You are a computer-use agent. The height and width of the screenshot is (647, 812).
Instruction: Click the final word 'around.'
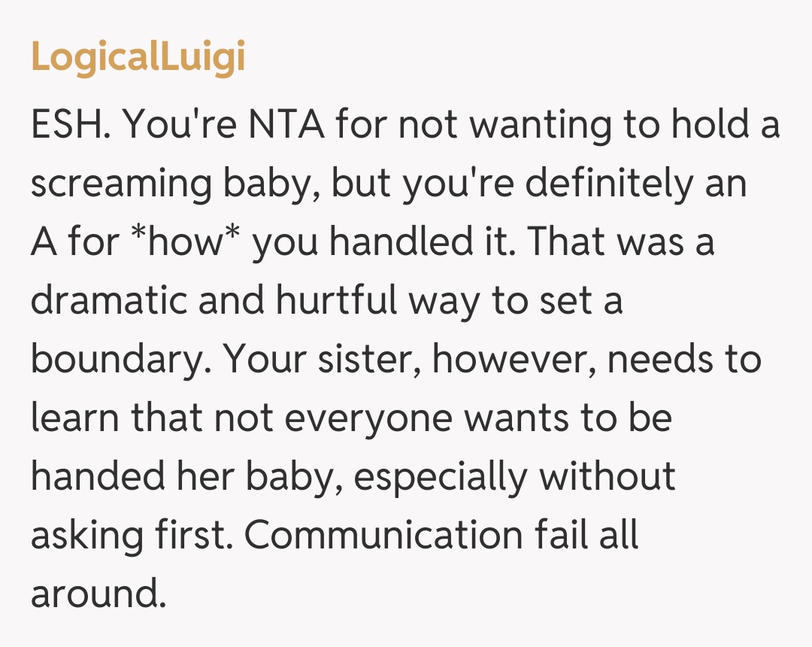(97, 594)
